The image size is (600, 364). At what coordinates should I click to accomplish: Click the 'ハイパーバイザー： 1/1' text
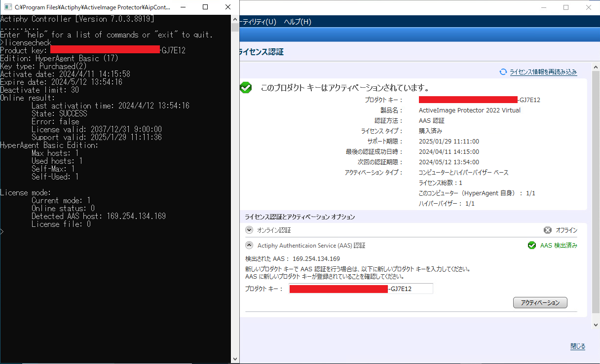[x=447, y=204]
